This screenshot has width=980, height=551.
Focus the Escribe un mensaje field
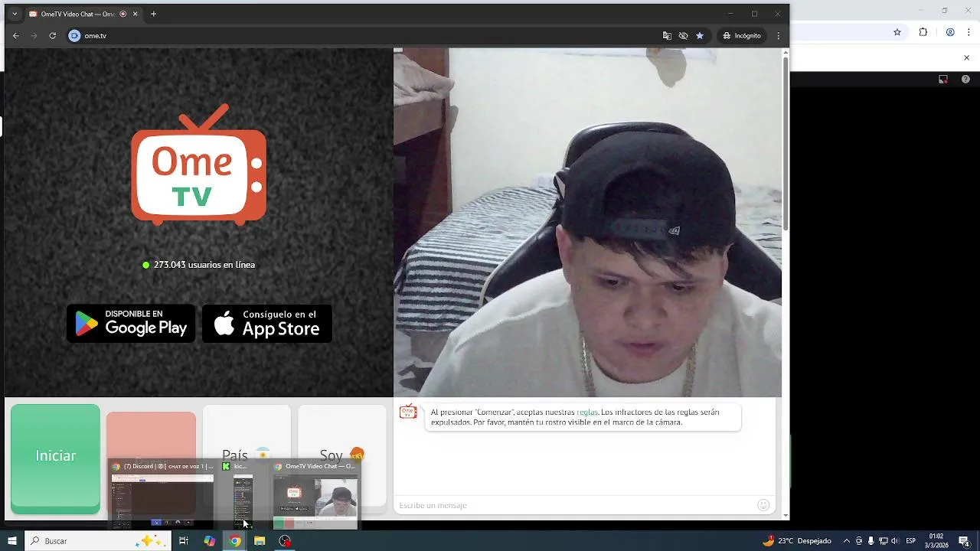[574, 505]
